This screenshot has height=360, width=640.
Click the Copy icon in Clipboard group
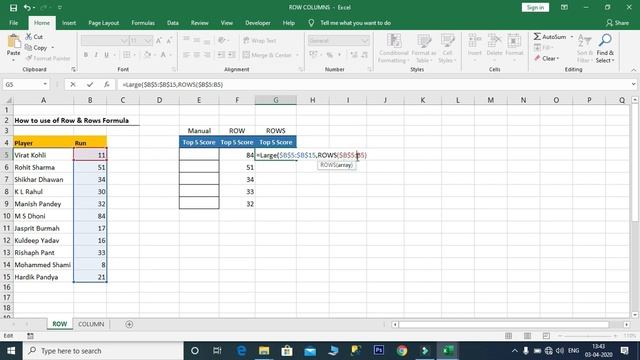[29, 47]
